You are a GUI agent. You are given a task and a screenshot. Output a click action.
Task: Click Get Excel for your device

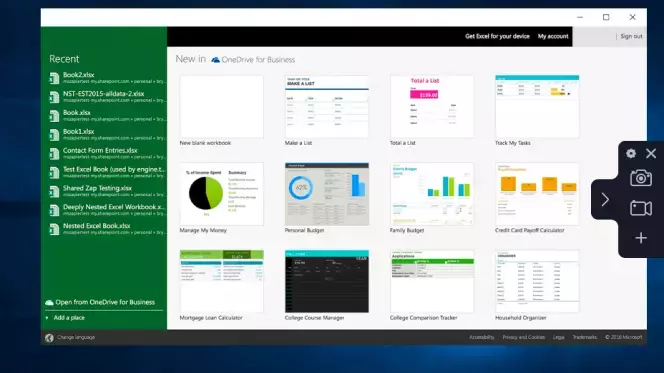pos(497,36)
